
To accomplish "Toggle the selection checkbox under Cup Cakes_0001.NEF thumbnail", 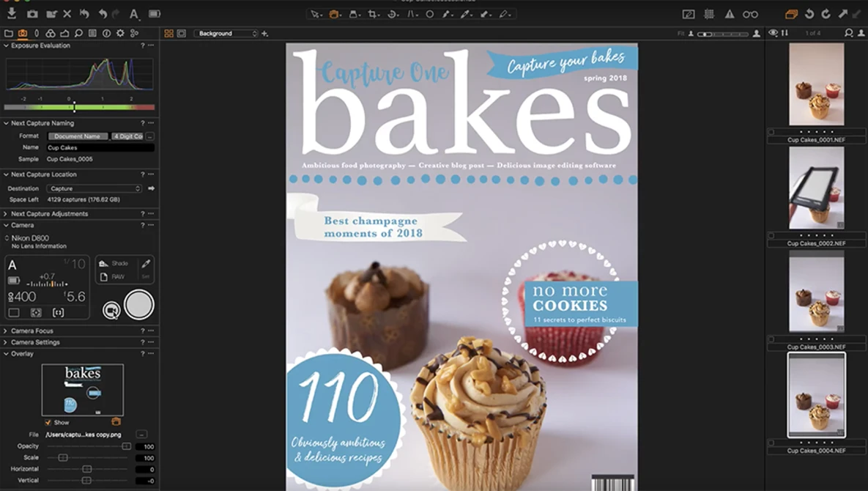I will [x=771, y=132].
